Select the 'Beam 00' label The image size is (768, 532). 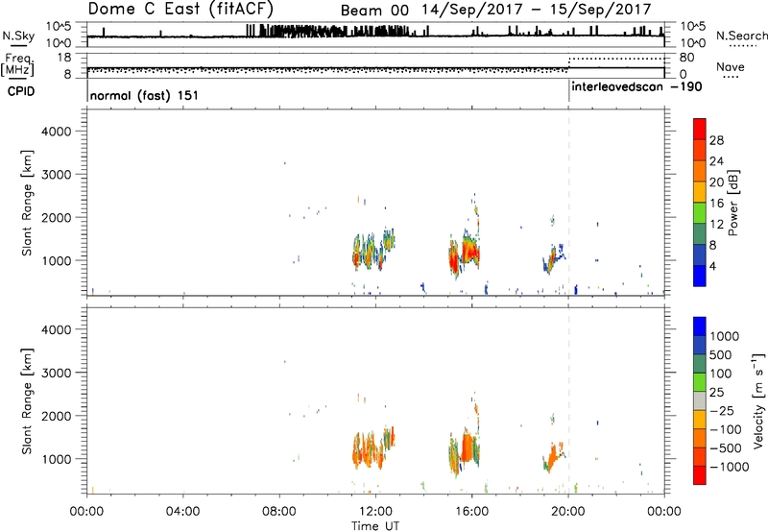[x=374, y=10]
